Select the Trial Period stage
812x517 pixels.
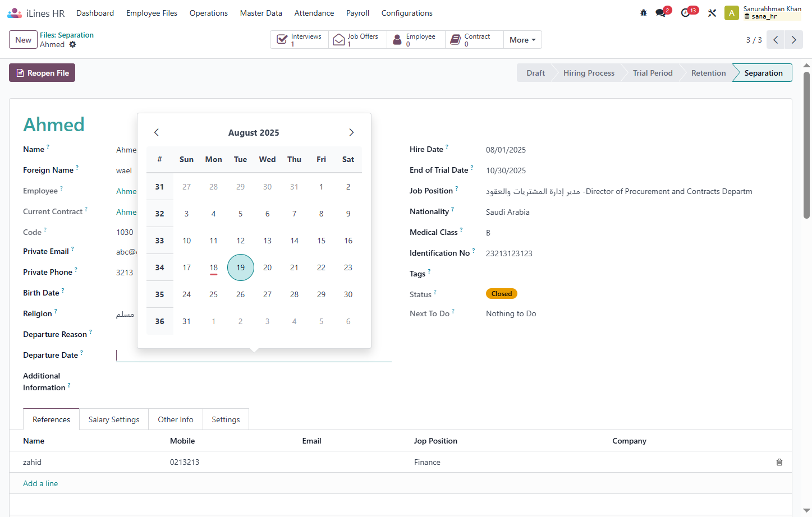(653, 73)
